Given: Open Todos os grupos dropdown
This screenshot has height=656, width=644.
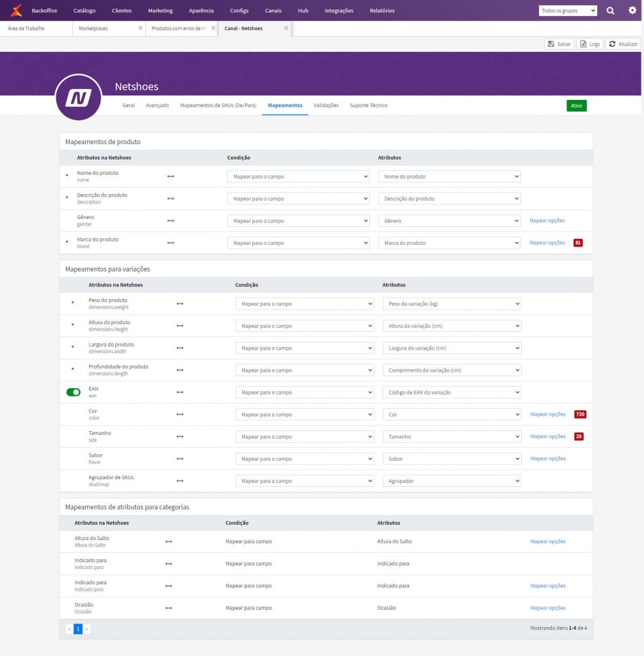Looking at the screenshot, I should pyautogui.click(x=568, y=10).
